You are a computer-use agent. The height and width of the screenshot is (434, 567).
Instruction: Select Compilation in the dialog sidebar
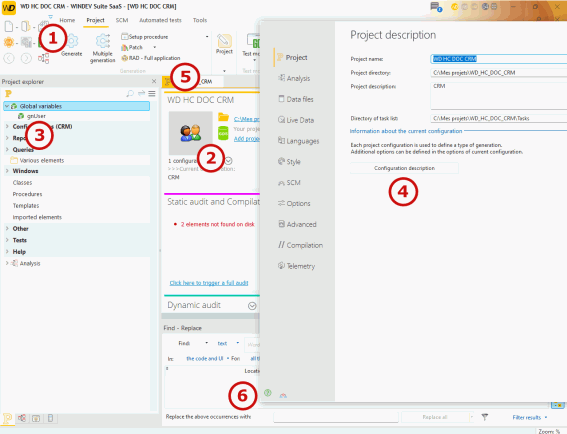[x=300, y=245]
